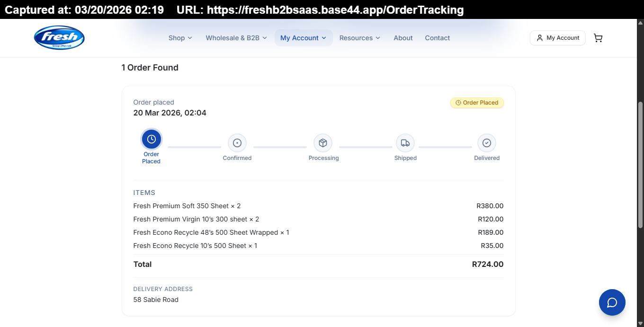The image size is (644, 327).
Task: Click the Delivered checkmark step icon
Action: (487, 143)
